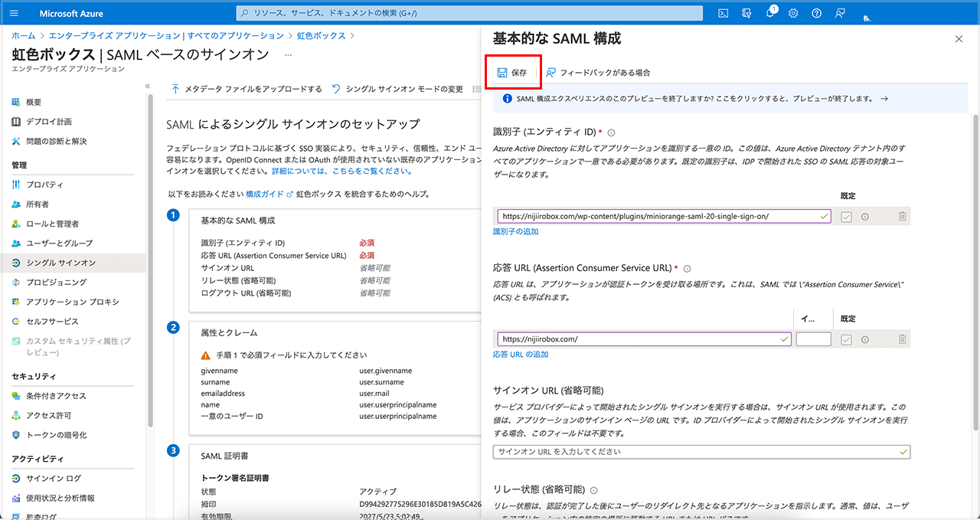Collapse the left sidebar with the chevron
The image size is (980, 520).
pos(148,87)
